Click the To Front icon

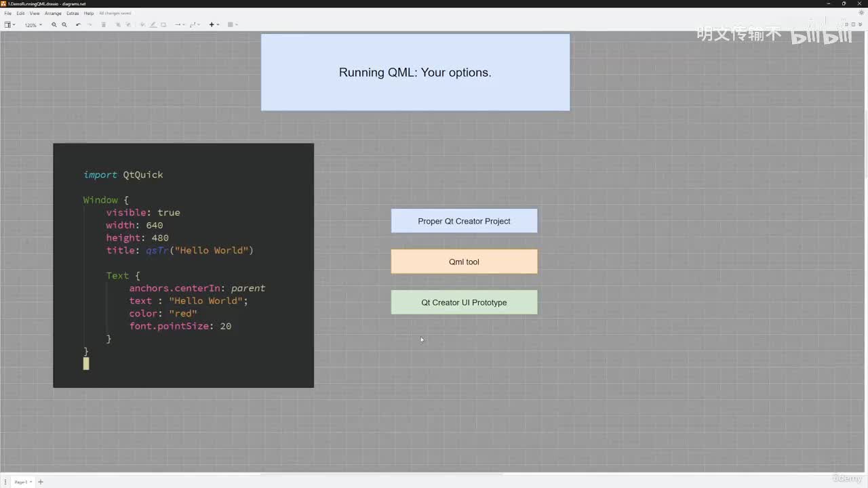click(117, 25)
